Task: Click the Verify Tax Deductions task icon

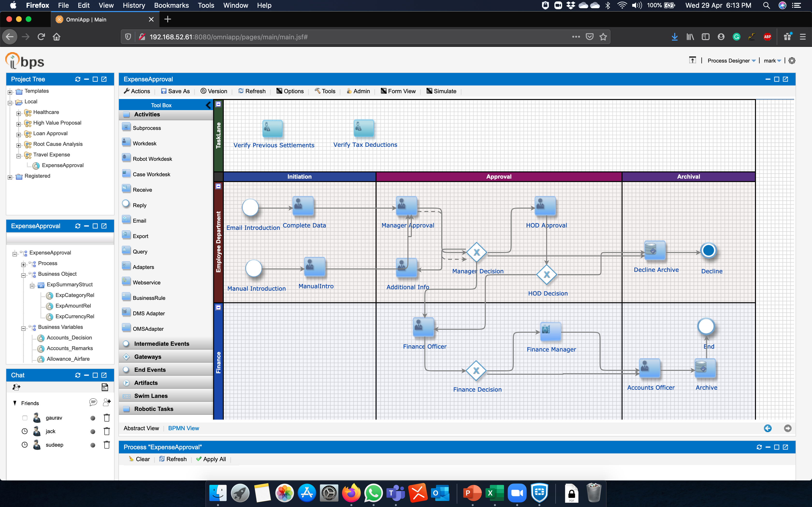Action: coord(363,128)
